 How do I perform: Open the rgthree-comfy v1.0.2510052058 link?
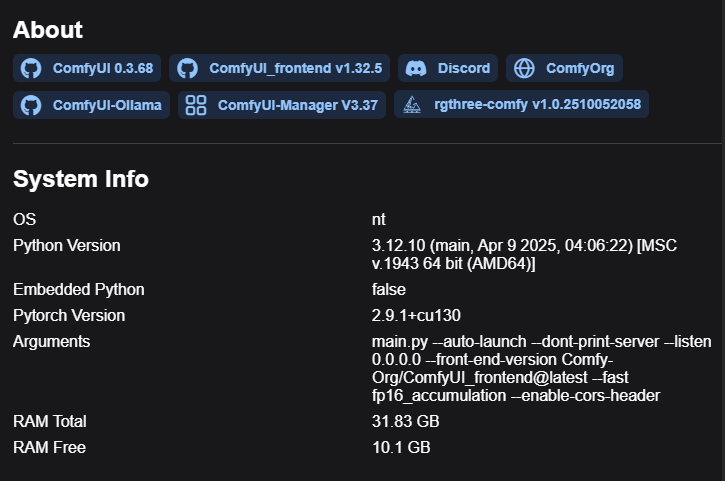tap(537, 105)
